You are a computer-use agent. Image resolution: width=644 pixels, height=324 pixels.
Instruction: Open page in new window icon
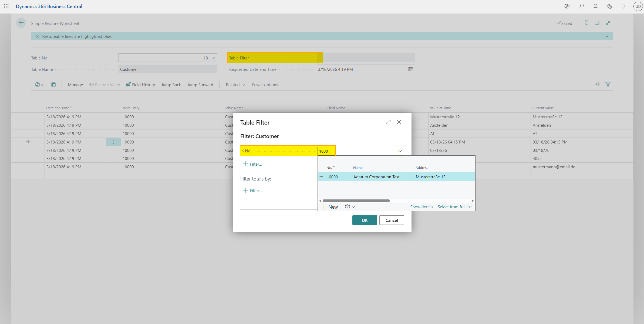597,23
